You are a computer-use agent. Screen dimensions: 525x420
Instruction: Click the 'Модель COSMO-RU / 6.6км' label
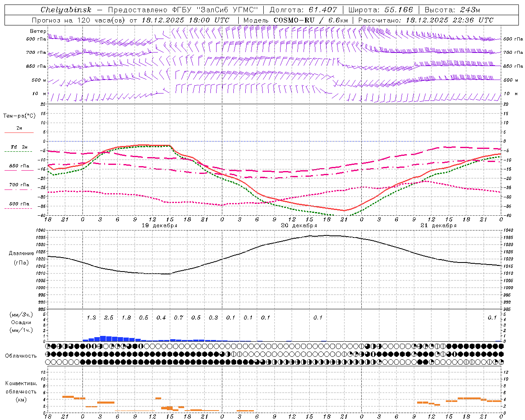pyautogui.click(x=296, y=20)
